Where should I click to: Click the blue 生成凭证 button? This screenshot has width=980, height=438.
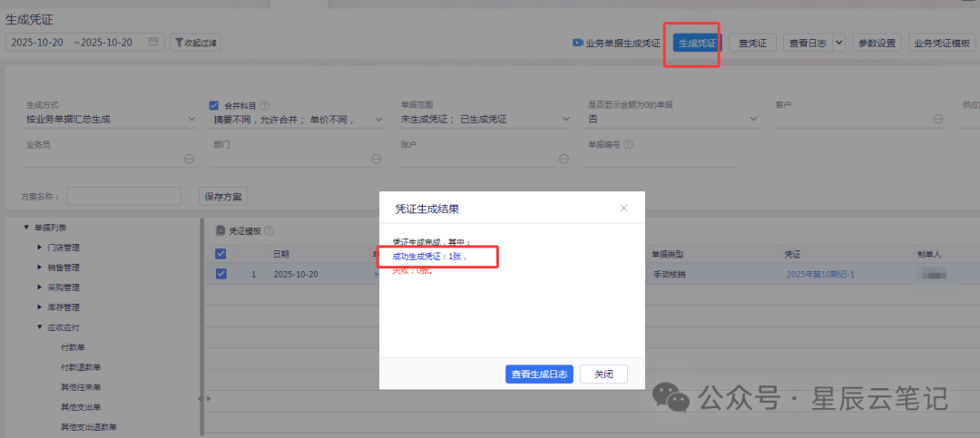[x=698, y=44]
